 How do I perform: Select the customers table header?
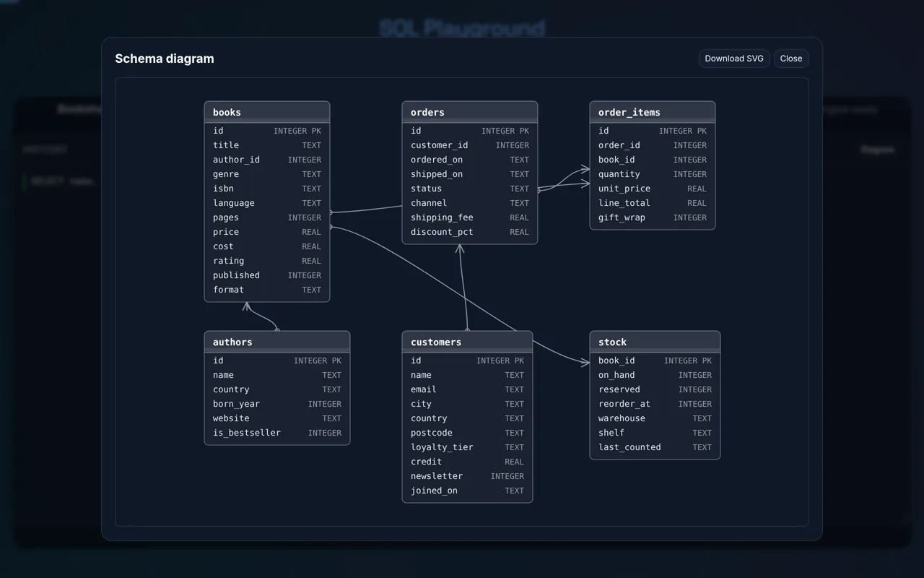[467, 342]
